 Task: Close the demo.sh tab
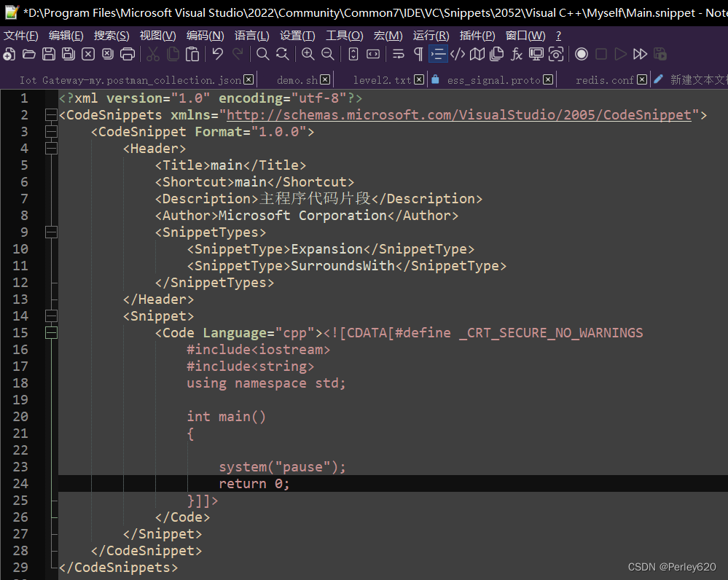tap(326, 79)
